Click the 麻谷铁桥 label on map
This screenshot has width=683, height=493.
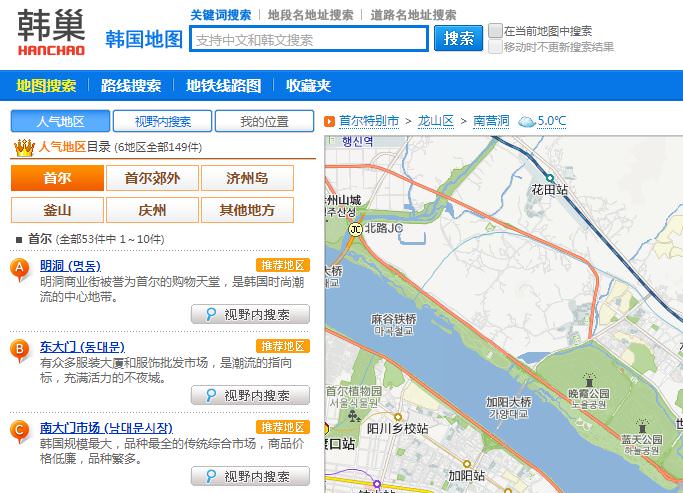393,325
